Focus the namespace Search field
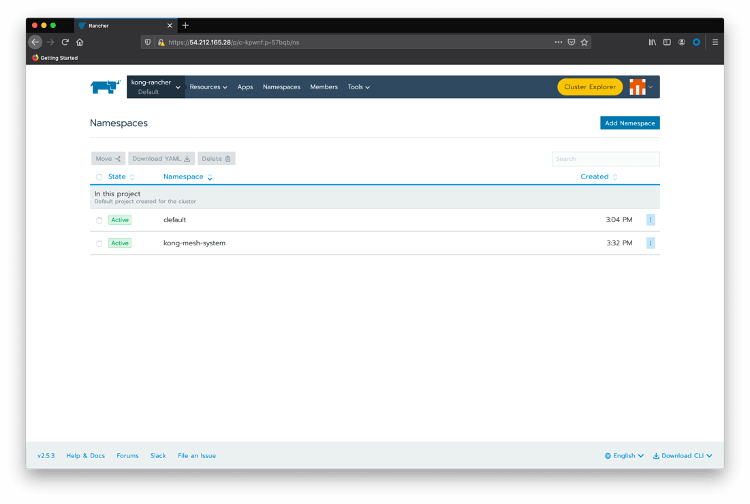The height and width of the screenshot is (504, 750). coord(605,158)
